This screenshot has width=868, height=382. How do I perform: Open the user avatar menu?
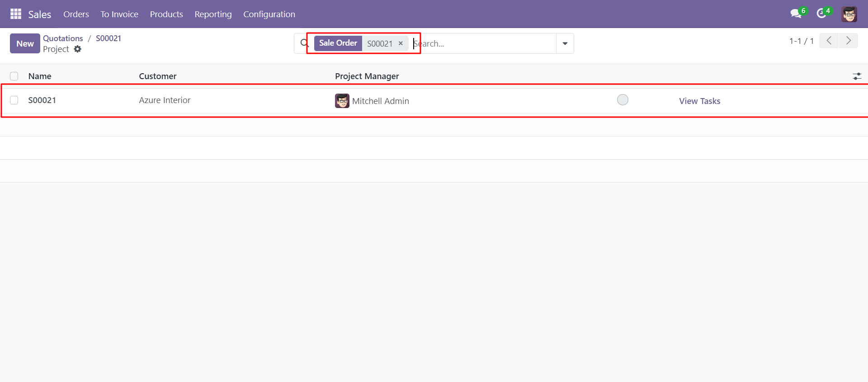(x=849, y=14)
